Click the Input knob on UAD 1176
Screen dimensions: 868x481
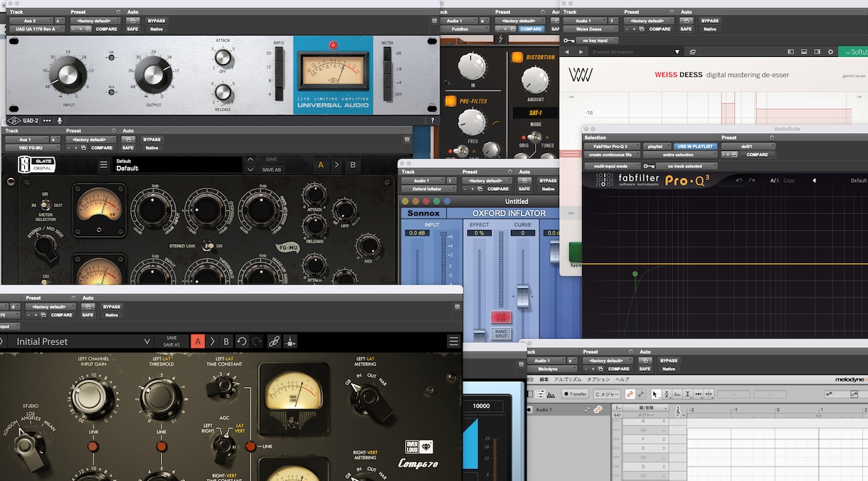[69, 74]
